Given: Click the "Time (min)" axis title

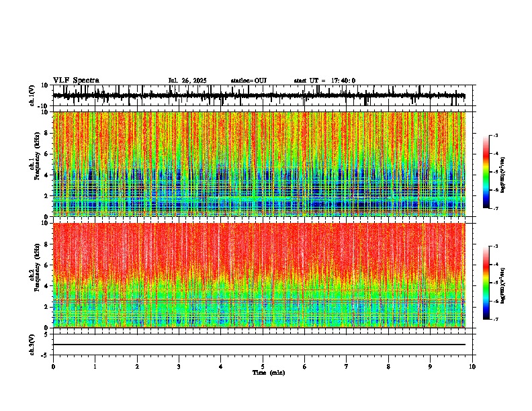Looking at the screenshot, I should point(269,373).
